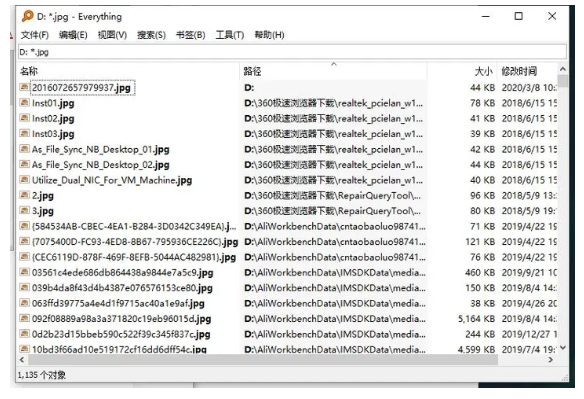
Task: Click the search box containing D: *.jpg
Action: (x=292, y=52)
